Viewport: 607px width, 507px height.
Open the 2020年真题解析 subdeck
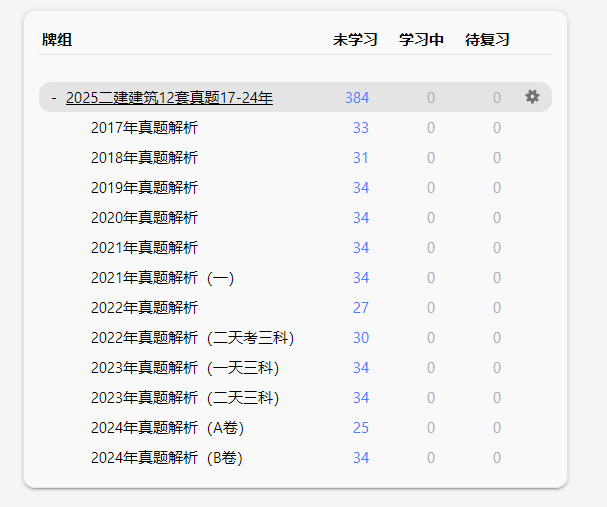(x=144, y=218)
